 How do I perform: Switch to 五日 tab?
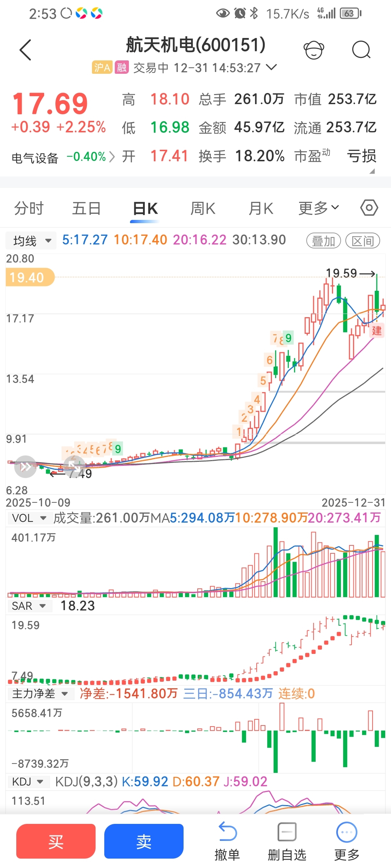pyautogui.click(x=87, y=209)
